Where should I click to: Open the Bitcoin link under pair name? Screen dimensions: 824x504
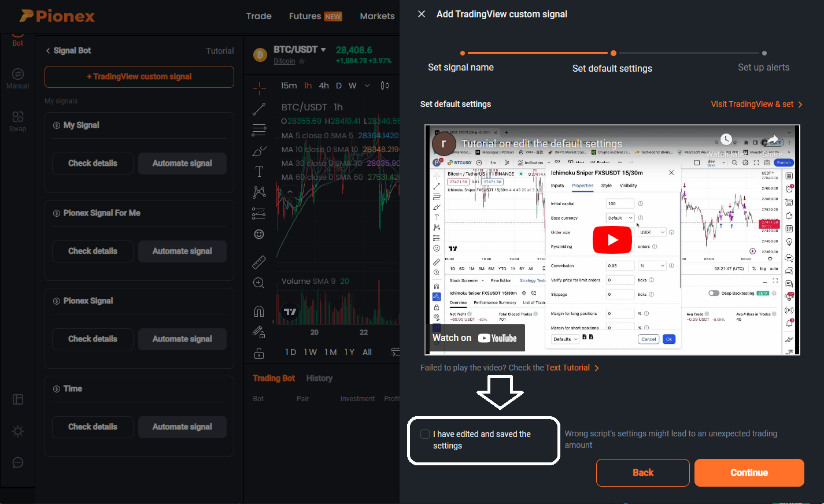point(284,61)
